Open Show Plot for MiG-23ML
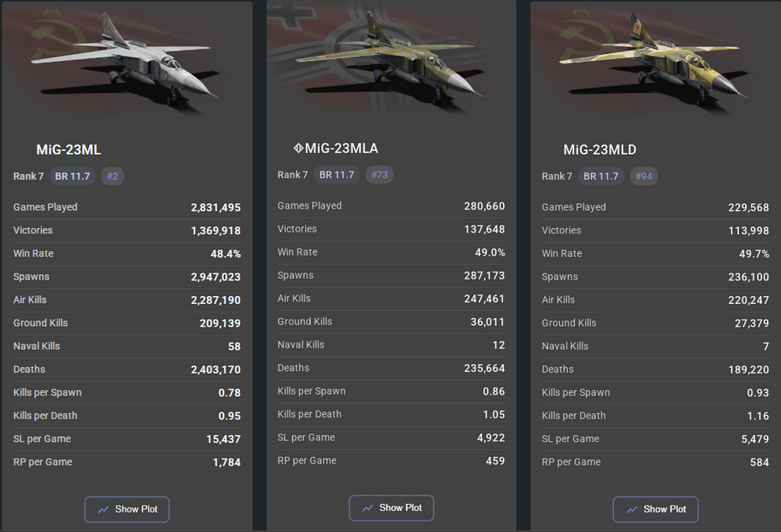Viewport: 781px width, 532px height. [x=127, y=509]
